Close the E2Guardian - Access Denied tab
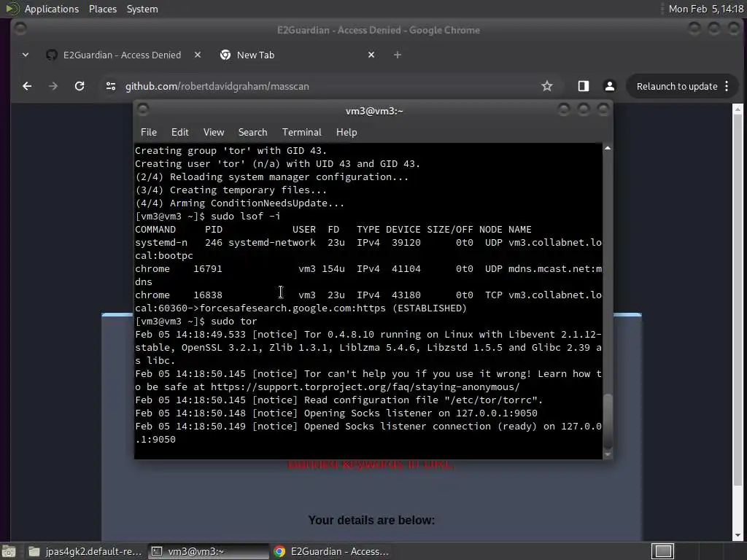747x560 pixels. point(198,55)
